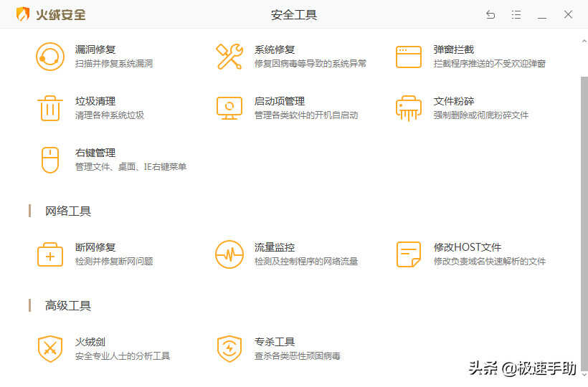
Task: Click the 专杀工具 lightning shield icon
Action: point(229,349)
